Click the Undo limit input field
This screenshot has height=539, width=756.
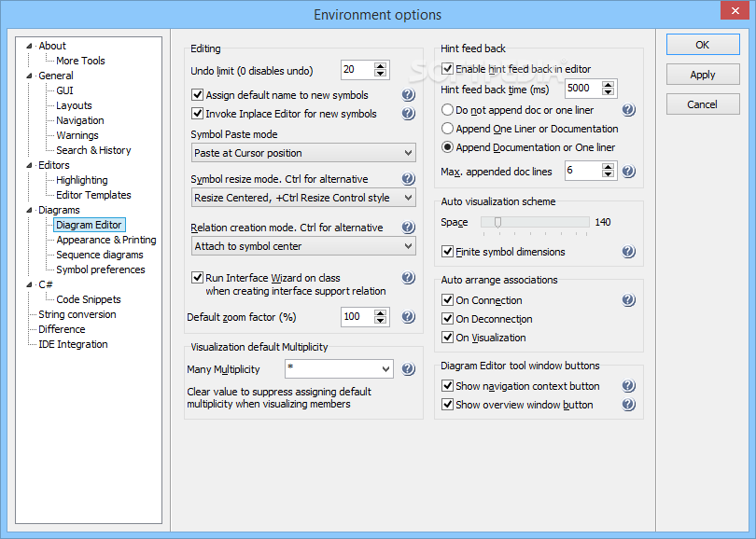click(x=357, y=70)
